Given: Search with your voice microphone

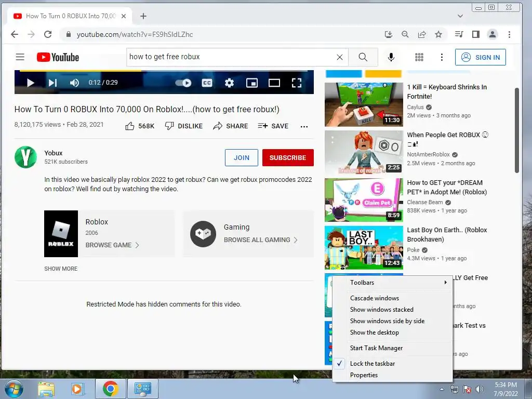Looking at the screenshot, I should [391, 57].
